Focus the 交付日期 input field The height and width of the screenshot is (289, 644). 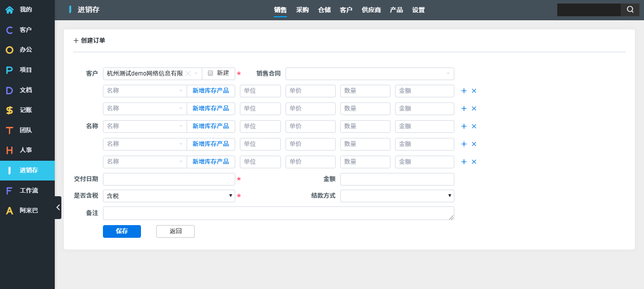[x=169, y=179]
